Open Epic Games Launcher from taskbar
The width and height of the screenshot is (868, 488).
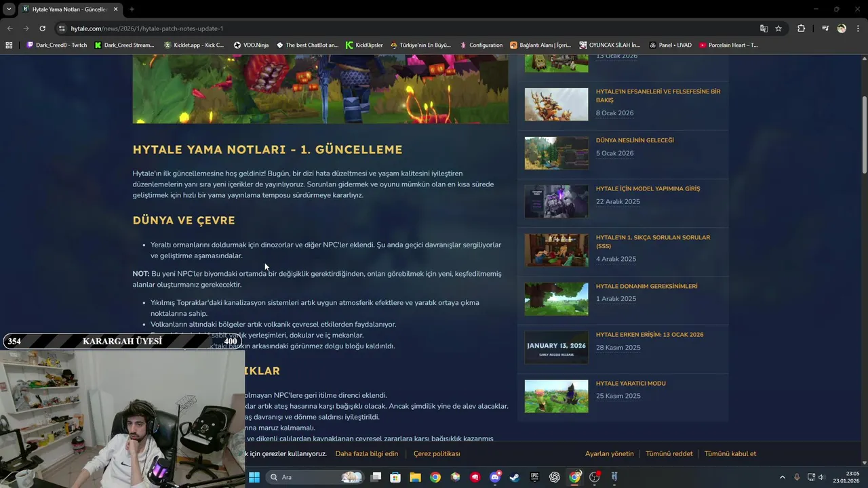(534, 477)
